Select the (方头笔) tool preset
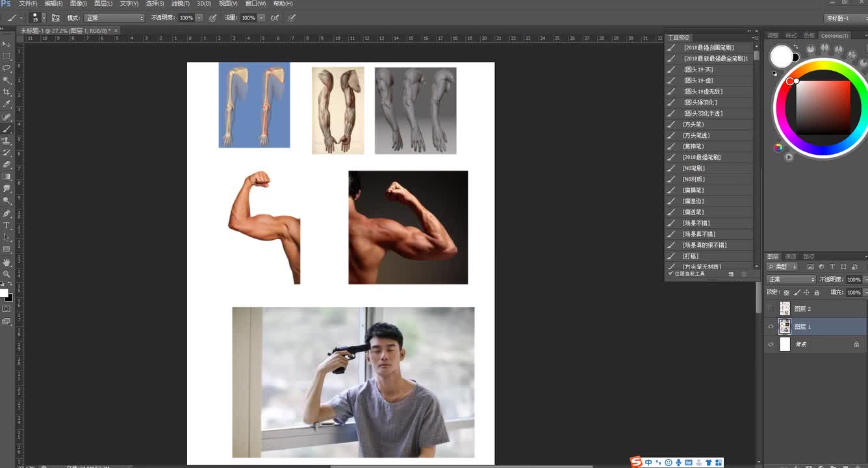 point(711,124)
